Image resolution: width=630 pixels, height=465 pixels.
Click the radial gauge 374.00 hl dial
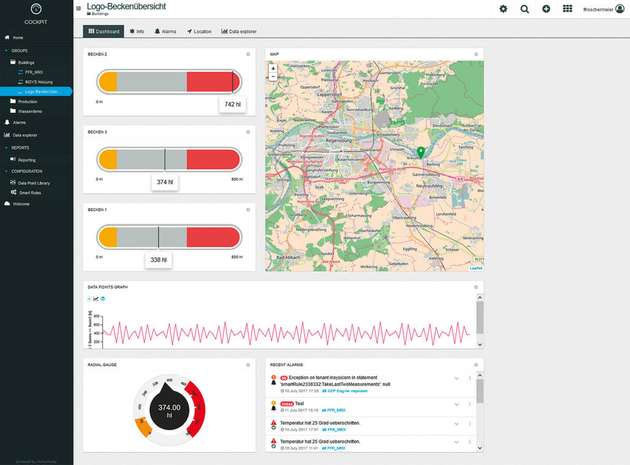click(169, 410)
